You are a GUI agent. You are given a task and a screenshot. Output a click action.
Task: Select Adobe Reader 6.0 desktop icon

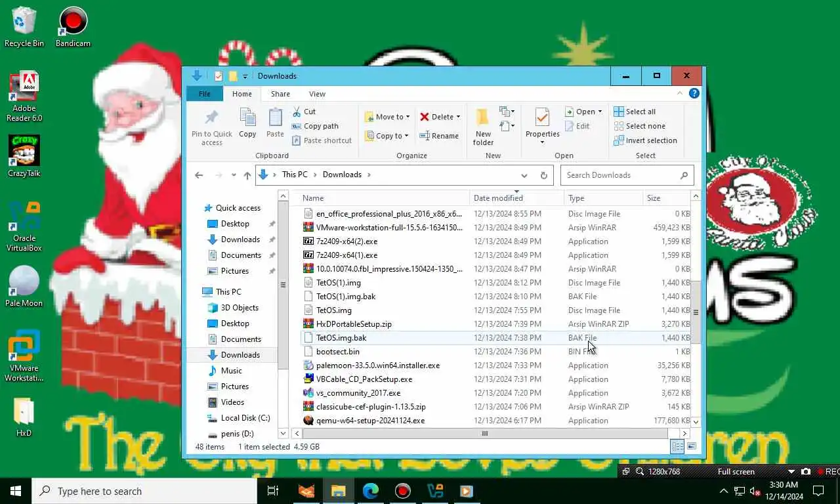pos(24,96)
